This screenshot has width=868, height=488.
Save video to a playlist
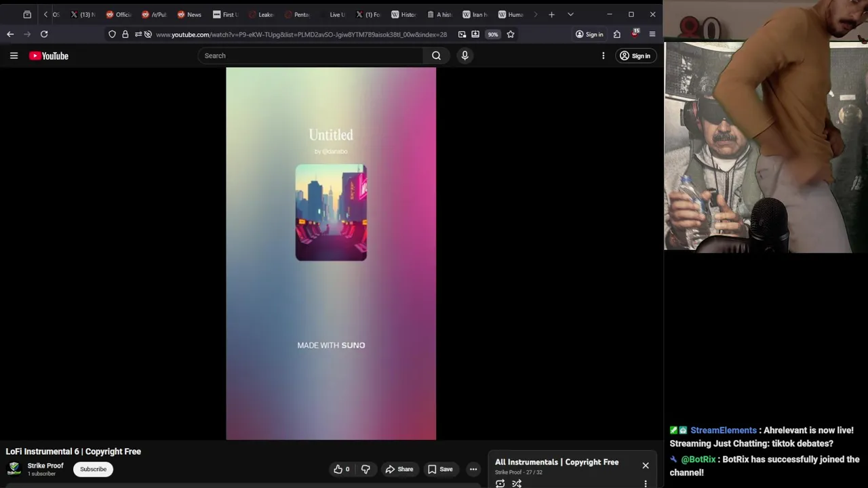(x=440, y=469)
